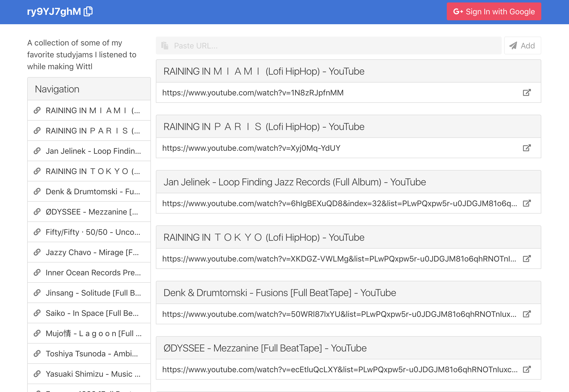Select Denk & Drumtomski navigation entry
This screenshot has height=392, width=569.
pos(89,191)
